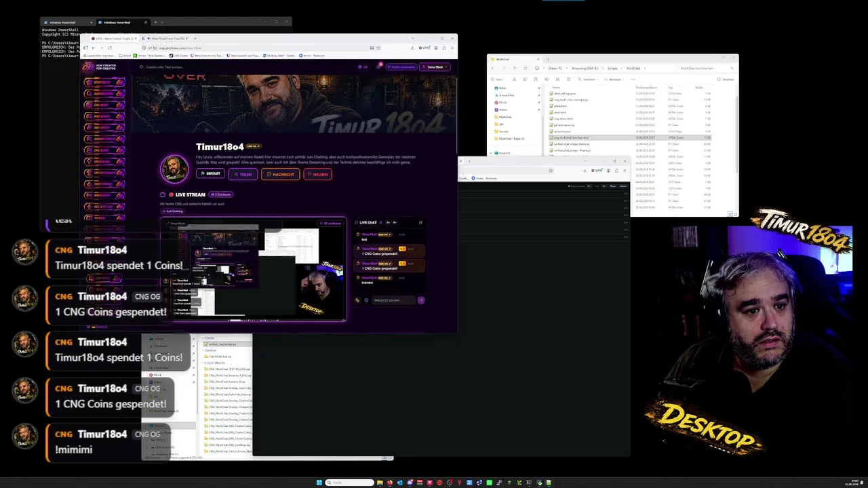
Task: Click the reload icon in the CNG browser
Action: tap(110, 48)
